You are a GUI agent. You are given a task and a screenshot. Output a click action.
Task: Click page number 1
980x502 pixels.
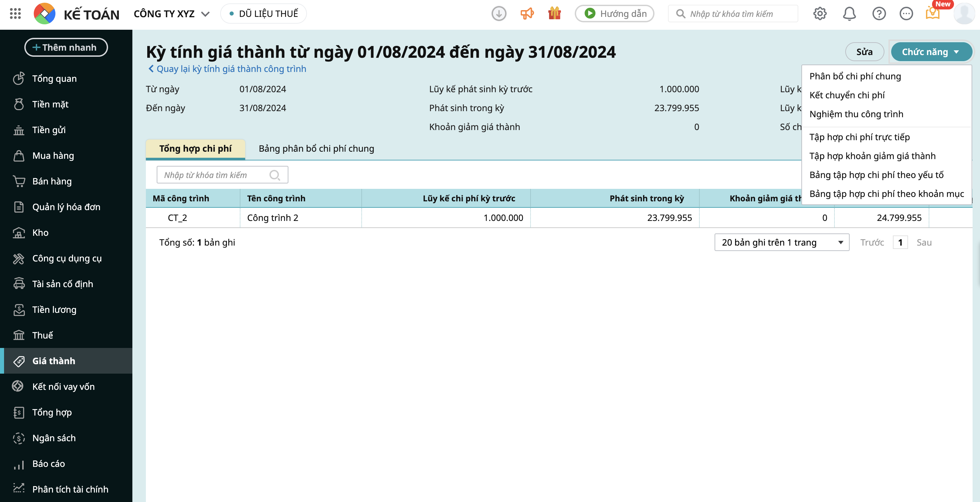point(900,243)
